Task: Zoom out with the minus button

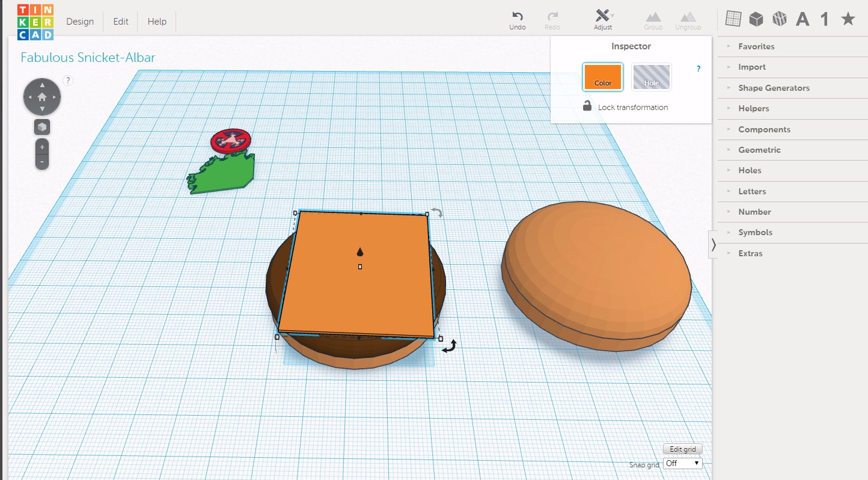Action: click(42, 162)
